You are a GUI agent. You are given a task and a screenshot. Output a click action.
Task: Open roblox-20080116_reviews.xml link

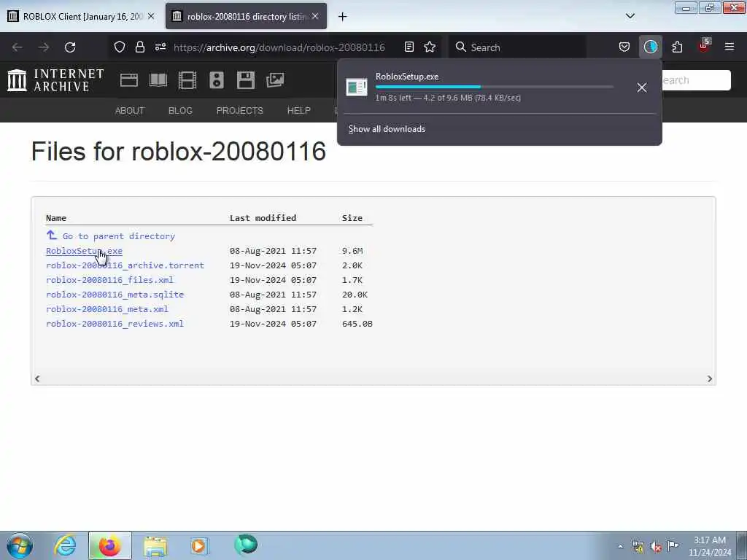click(115, 324)
